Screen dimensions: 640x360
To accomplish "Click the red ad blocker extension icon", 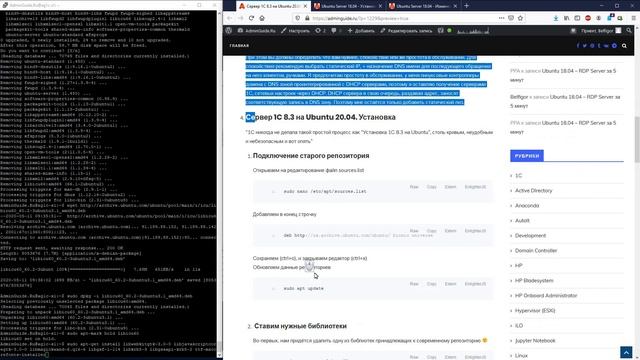I will [x=588, y=18].
